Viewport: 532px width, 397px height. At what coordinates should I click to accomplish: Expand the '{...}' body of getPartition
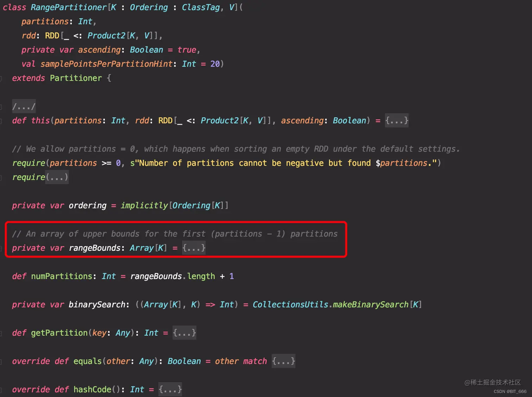[184, 333]
